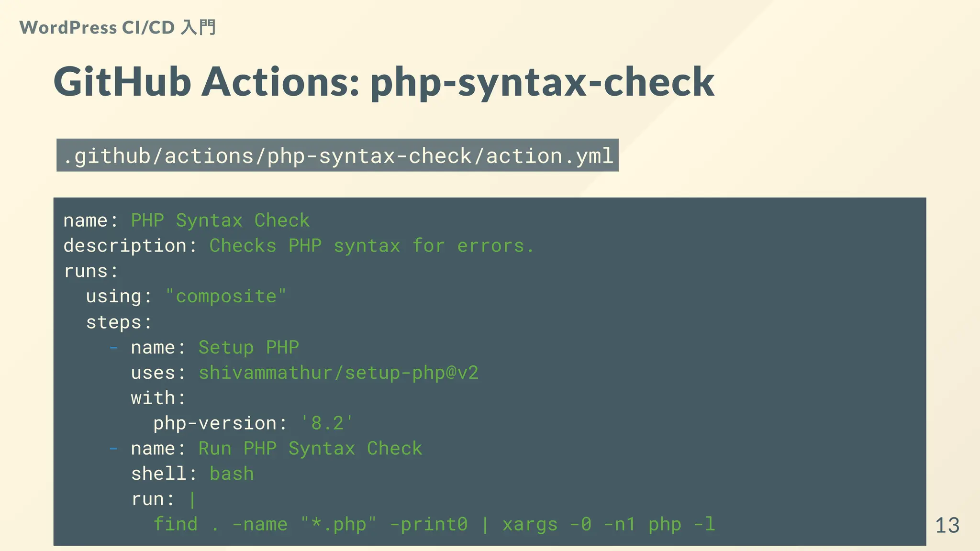Click the 'bash' shell value

(232, 474)
